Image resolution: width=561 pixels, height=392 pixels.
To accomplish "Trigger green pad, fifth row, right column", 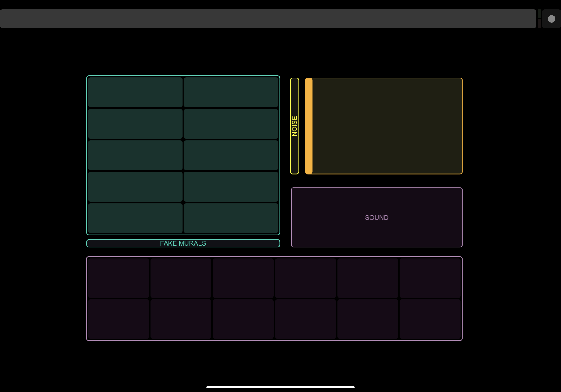I will (231, 218).
